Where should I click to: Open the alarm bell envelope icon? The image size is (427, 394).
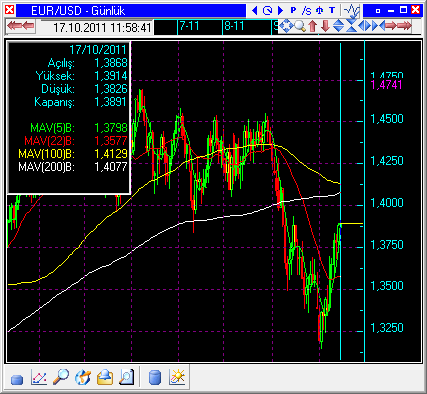click(105, 377)
